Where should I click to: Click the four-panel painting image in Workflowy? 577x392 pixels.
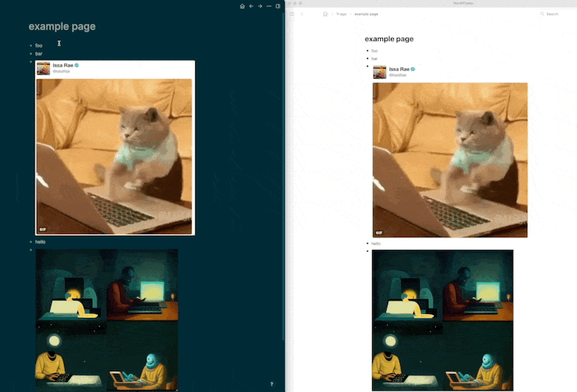pyautogui.click(x=443, y=320)
